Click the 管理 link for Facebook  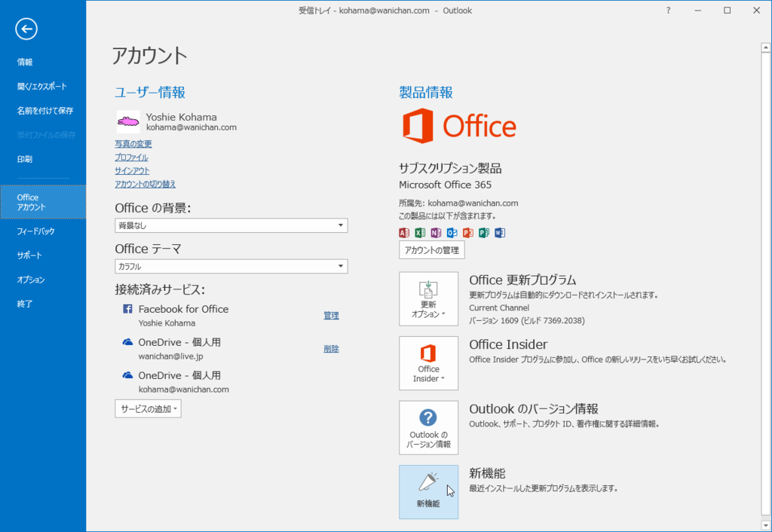click(x=332, y=316)
